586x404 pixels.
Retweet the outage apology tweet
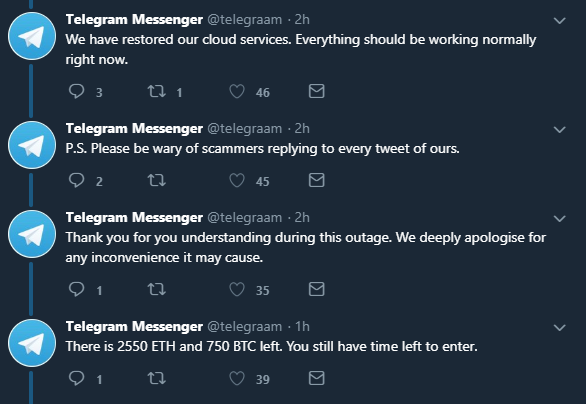point(157,289)
